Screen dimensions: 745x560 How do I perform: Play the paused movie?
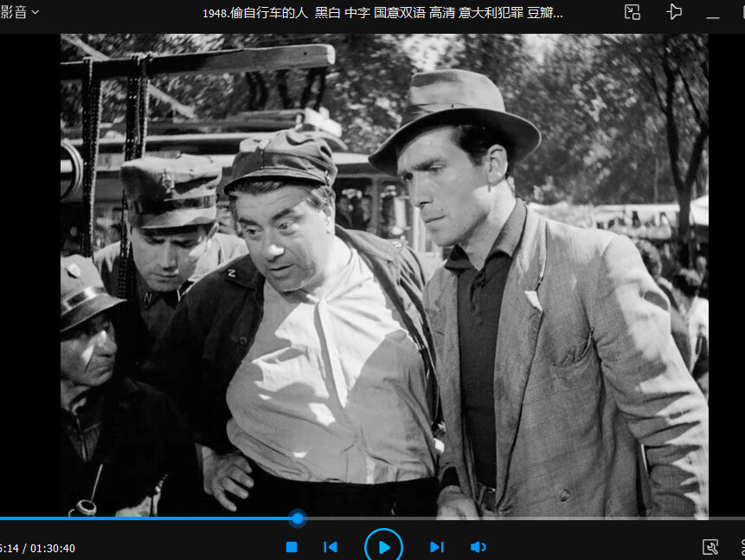click(383, 547)
